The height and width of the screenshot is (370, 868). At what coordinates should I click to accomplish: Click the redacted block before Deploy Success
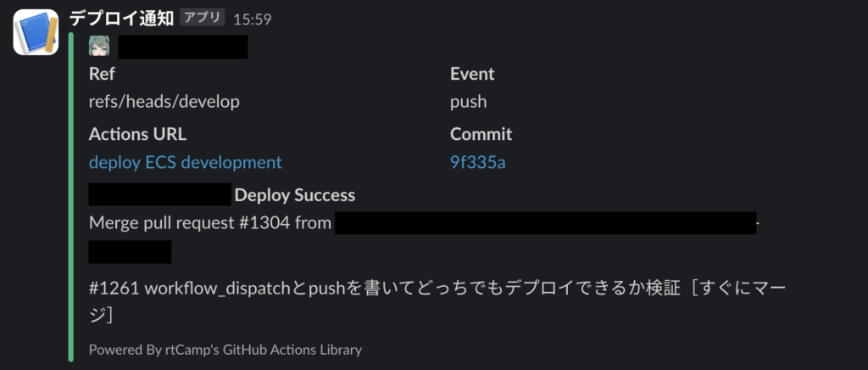coord(159,193)
